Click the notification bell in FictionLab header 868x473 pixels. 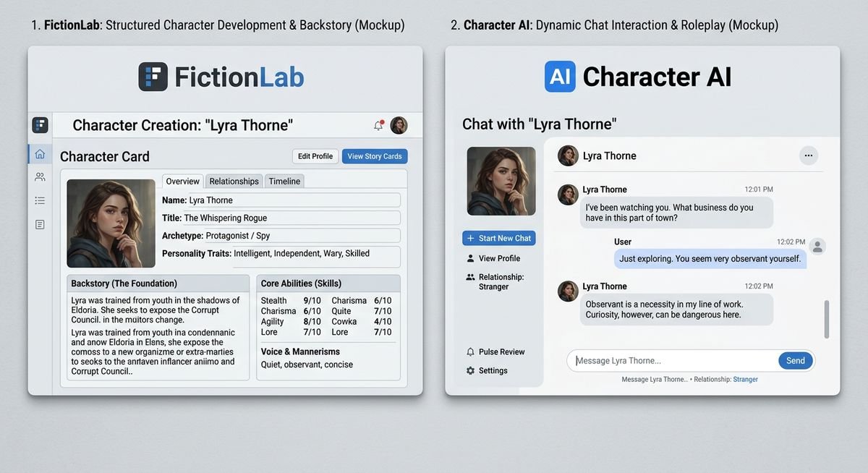coord(377,124)
